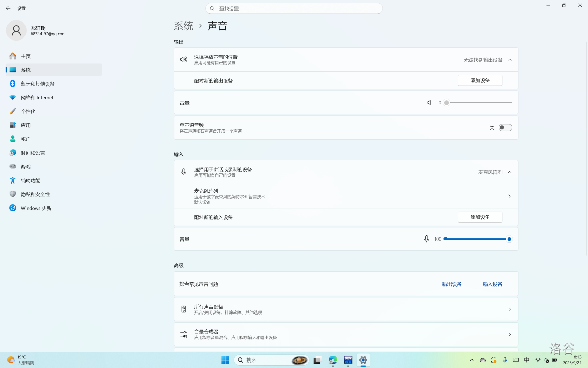
Task: Click the Dev-C++ taskbar icon
Action: pyautogui.click(x=348, y=360)
